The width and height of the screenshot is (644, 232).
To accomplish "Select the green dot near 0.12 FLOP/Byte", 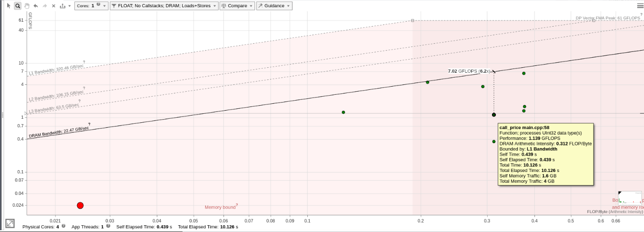I will tap(343, 112).
